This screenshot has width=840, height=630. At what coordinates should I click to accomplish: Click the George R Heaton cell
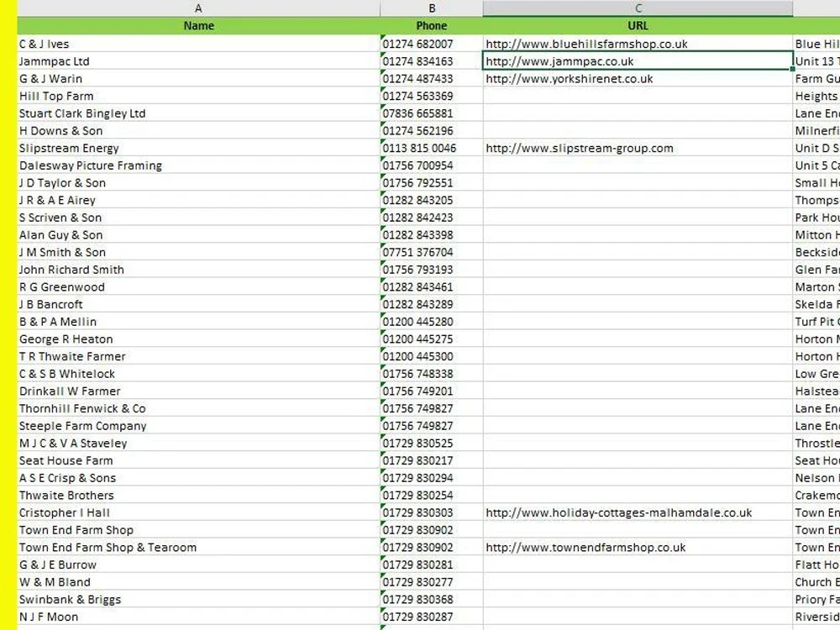click(x=198, y=339)
